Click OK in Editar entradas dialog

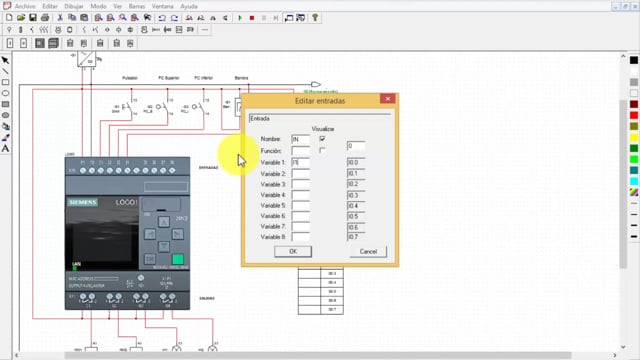293,251
